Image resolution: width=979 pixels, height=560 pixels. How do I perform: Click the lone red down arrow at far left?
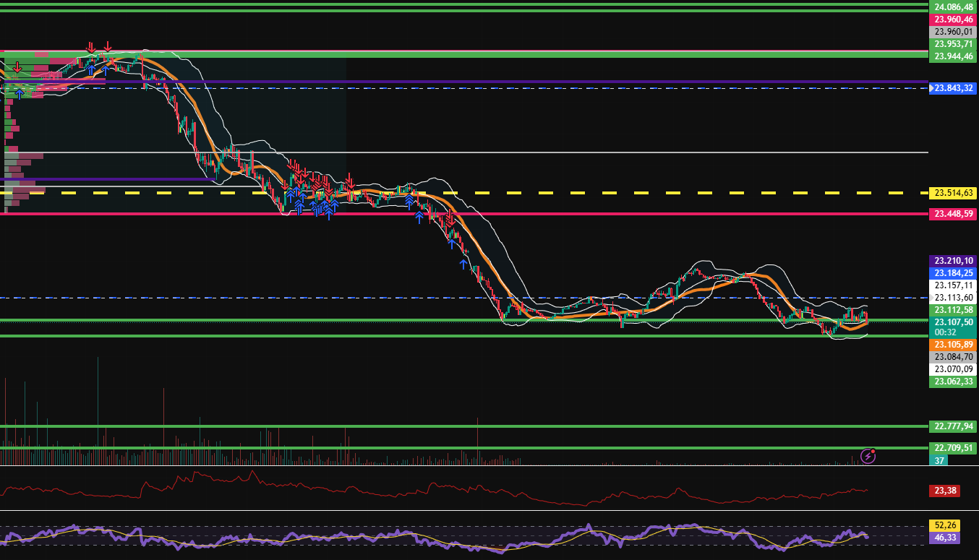pyautogui.click(x=17, y=67)
